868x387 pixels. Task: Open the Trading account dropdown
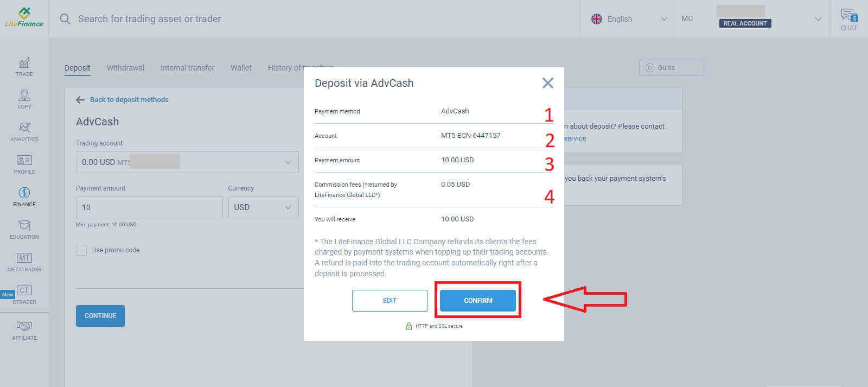[x=187, y=162]
